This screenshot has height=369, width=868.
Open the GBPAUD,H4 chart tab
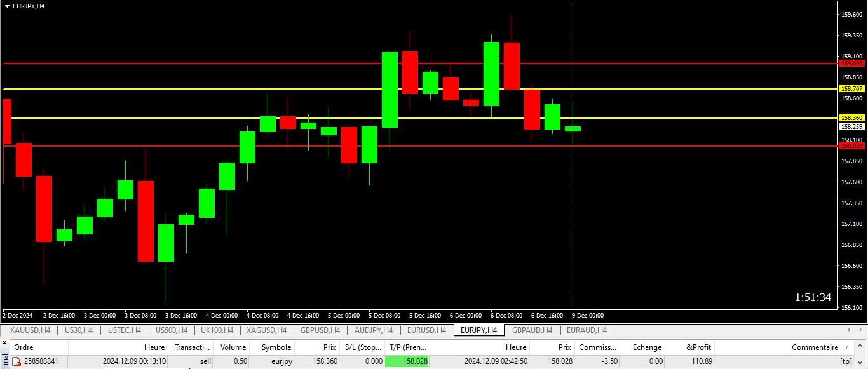[x=532, y=330]
